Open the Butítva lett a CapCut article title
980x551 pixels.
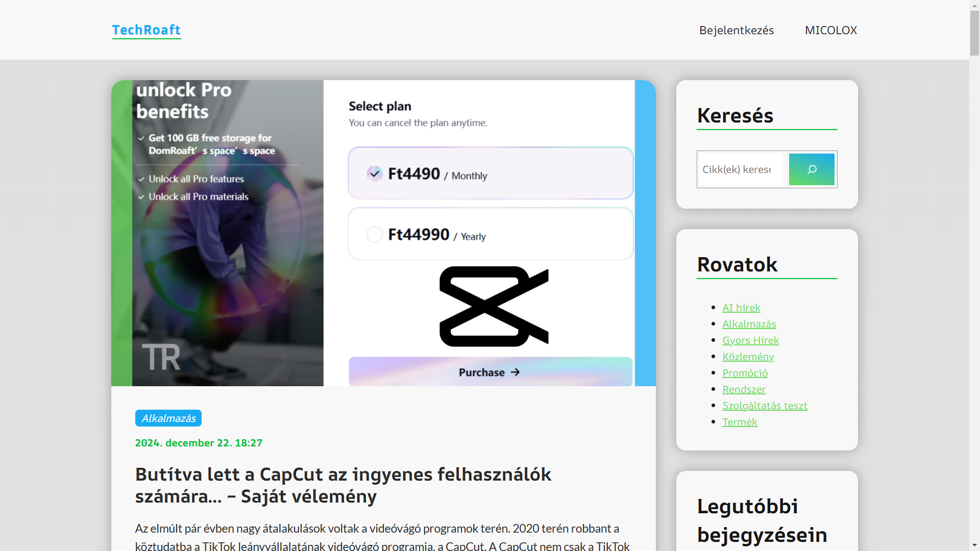(x=343, y=485)
